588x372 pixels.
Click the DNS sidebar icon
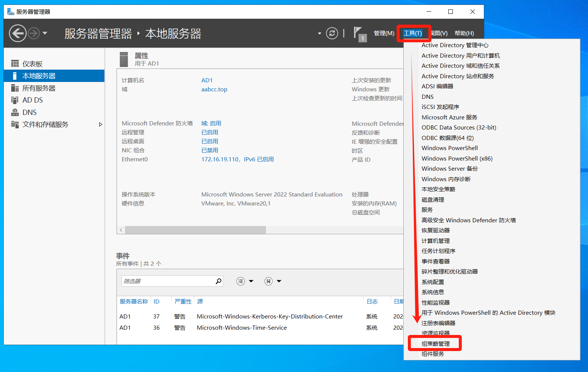pos(15,112)
